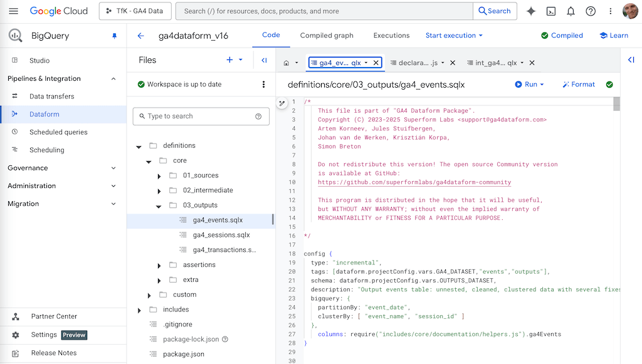
Task: Click the code editor vertical scrollbar
Action: (617, 104)
